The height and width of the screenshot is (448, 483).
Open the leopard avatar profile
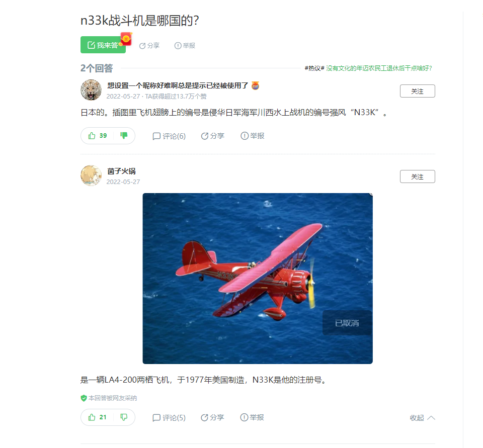(91, 90)
